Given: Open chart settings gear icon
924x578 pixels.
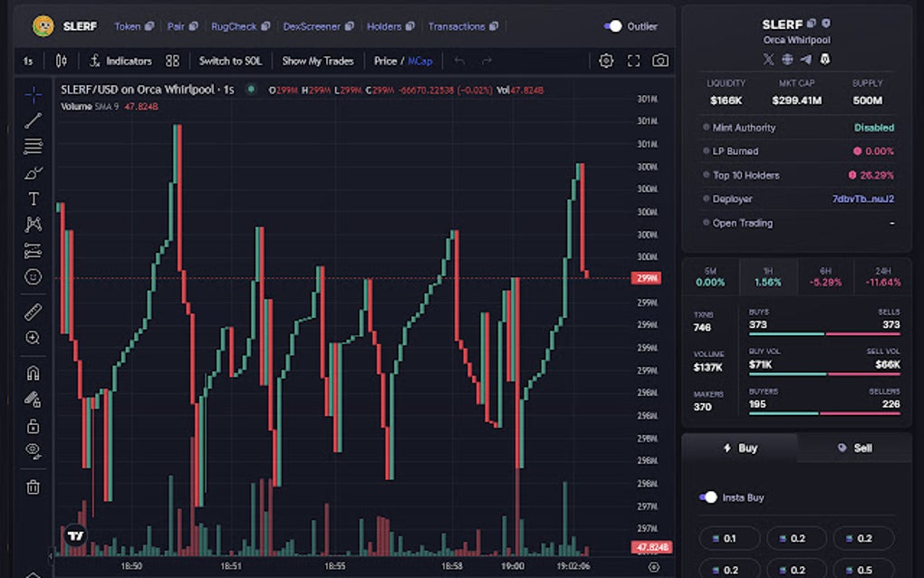Looking at the screenshot, I should click(606, 61).
